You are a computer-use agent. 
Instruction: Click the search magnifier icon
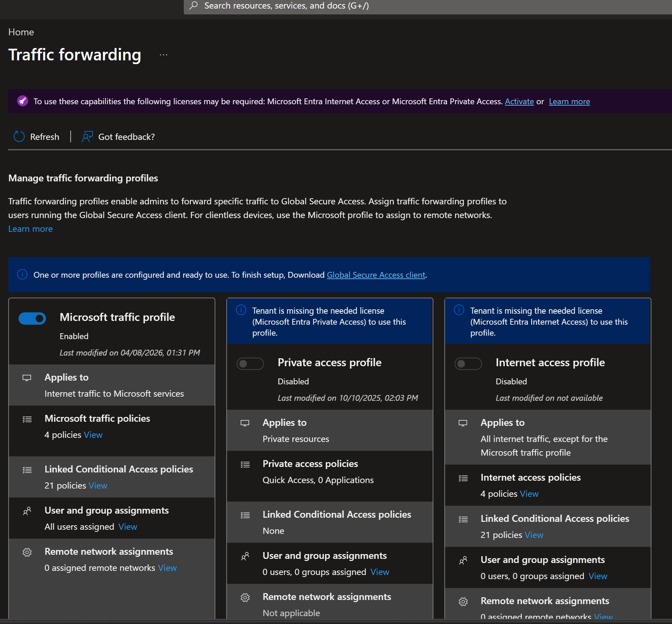tap(194, 5)
